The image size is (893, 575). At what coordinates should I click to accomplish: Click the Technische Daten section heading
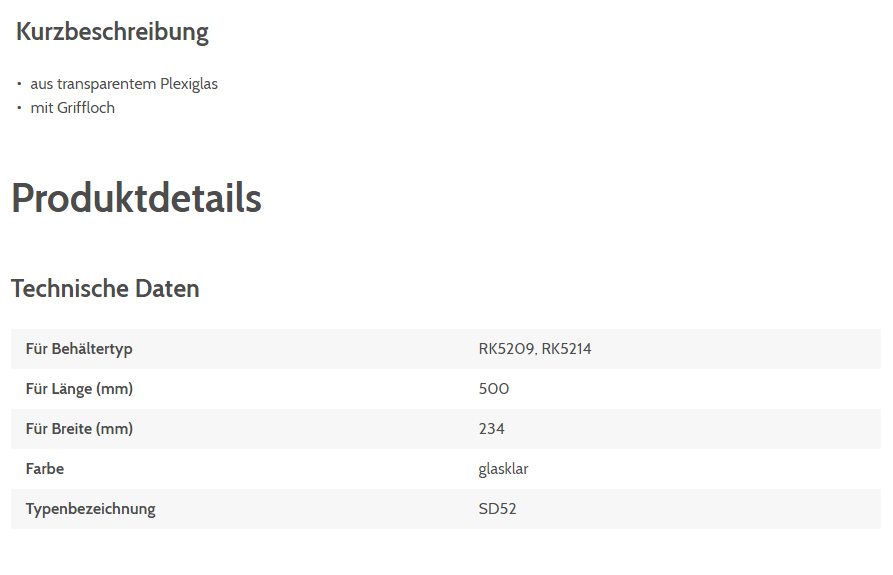click(105, 289)
